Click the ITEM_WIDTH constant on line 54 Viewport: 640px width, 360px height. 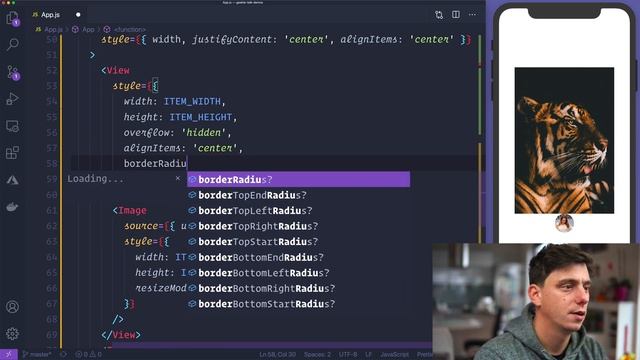coord(192,101)
